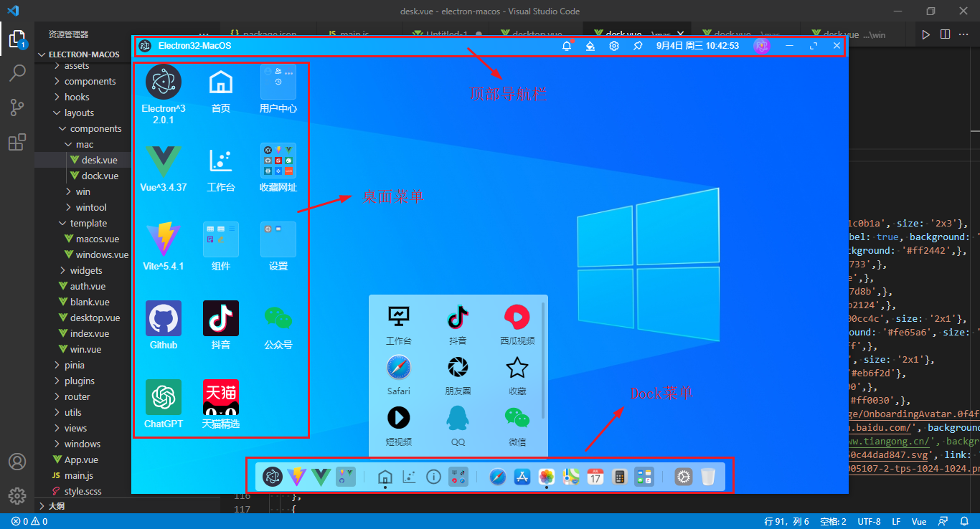The height and width of the screenshot is (529, 980).
Task: Open the VS Code Accounts menu
Action: pos(17,461)
